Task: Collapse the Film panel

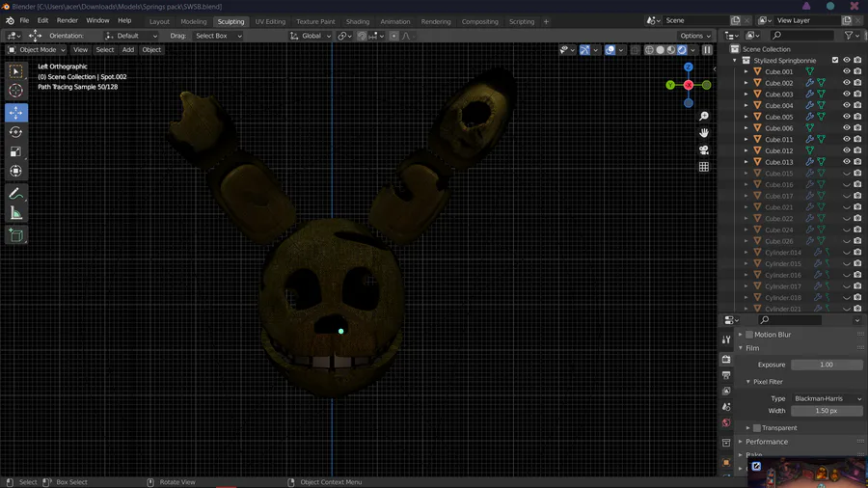Action: click(751, 348)
